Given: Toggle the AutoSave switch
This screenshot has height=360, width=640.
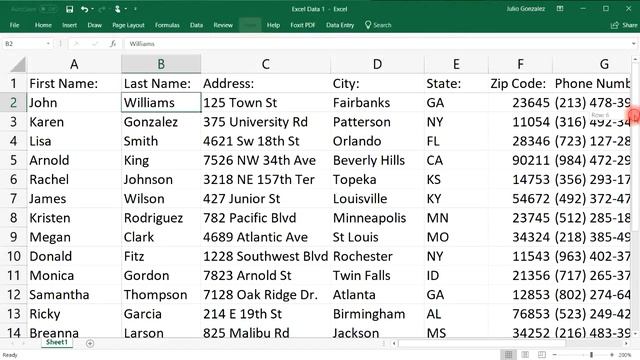Looking at the screenshot, I should point(49,9).
